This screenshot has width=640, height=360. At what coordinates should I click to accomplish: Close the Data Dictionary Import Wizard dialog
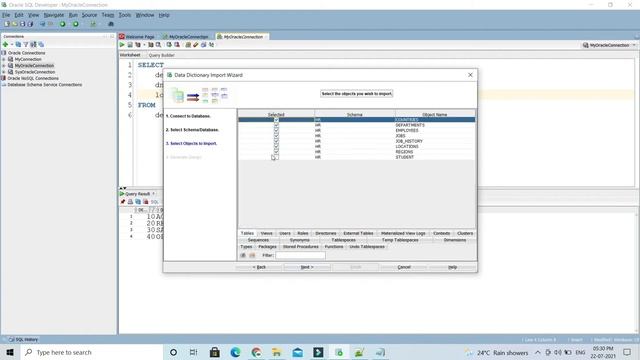point(470,75)
